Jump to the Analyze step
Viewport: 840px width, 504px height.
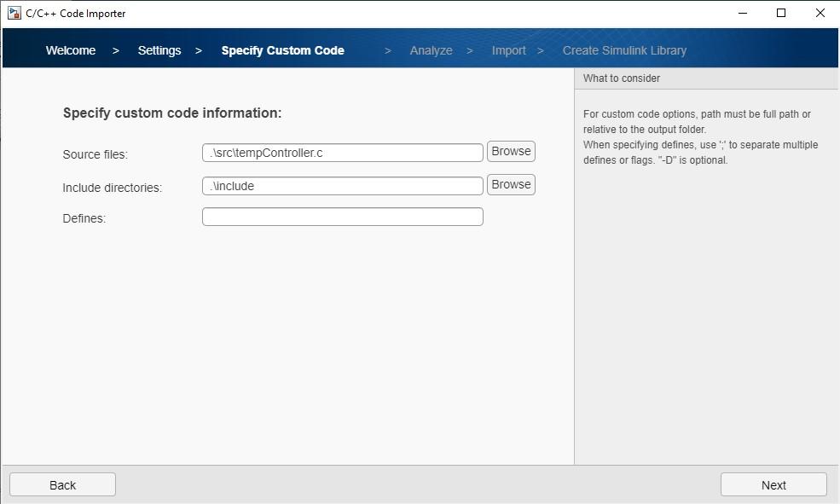431,50
